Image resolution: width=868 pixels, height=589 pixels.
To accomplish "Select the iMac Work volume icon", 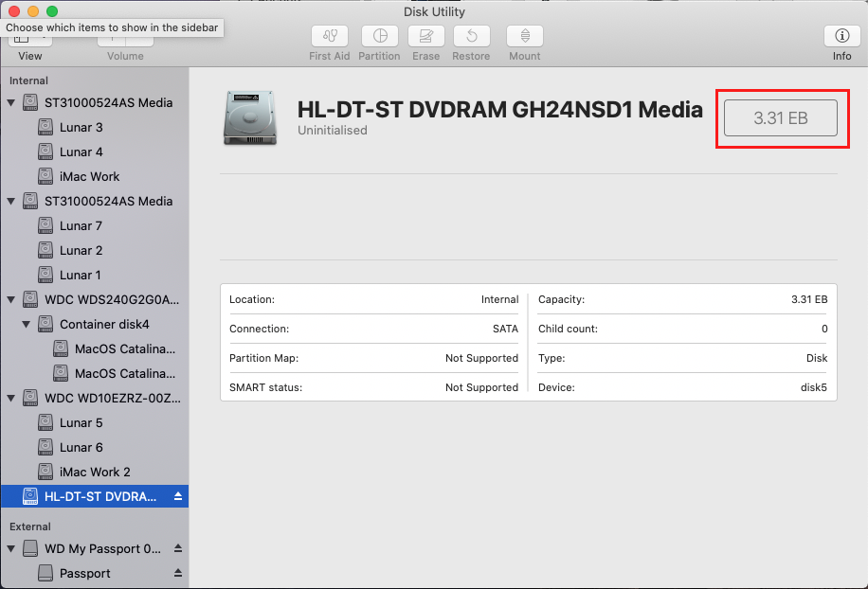I will (45, 176).
